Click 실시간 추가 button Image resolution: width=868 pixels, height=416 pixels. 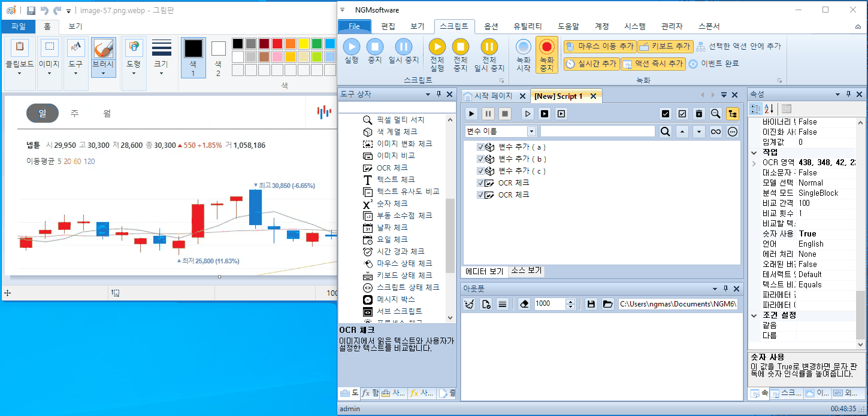[x=591, y=63]
